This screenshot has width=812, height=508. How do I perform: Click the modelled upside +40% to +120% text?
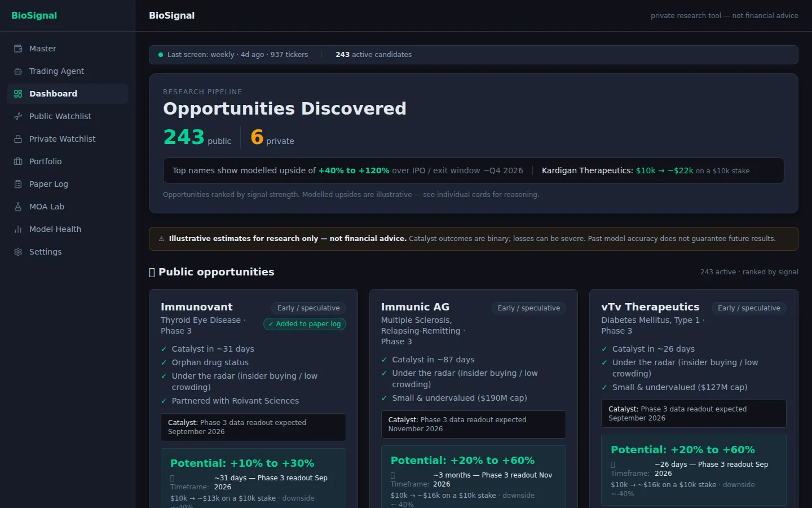[354, 170]
